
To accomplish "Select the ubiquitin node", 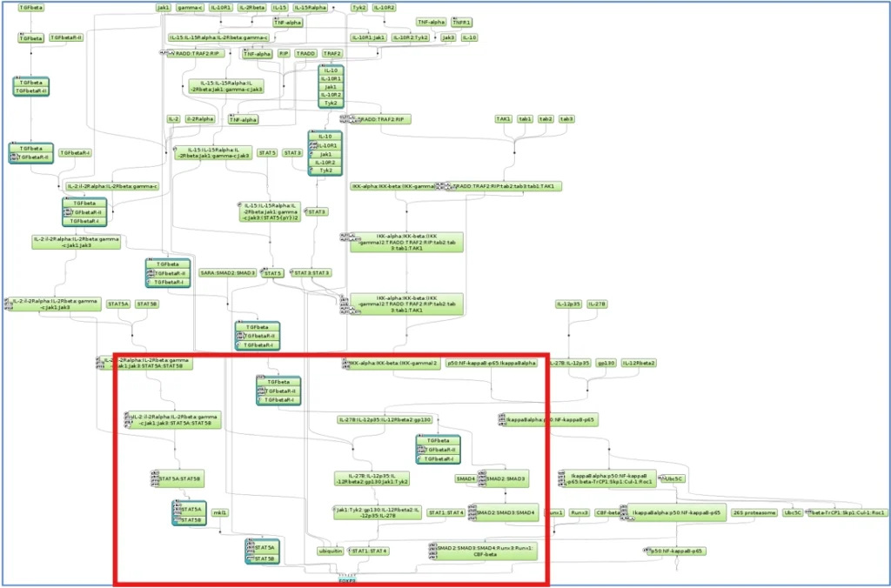I will click(x=329, y=551).
